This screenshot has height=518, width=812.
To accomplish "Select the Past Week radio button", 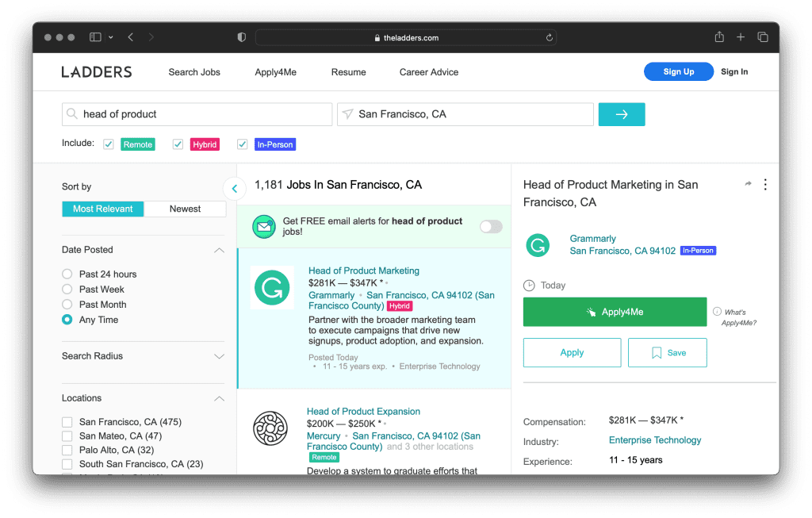I will (x=67, y=289).
